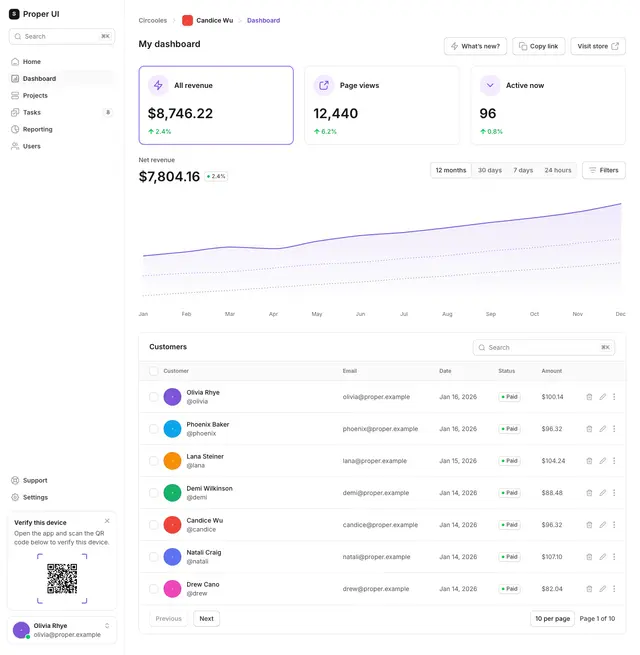640x655 pixels.
Task: Click the Circooles breadcrumb
Action: [152, 20]
